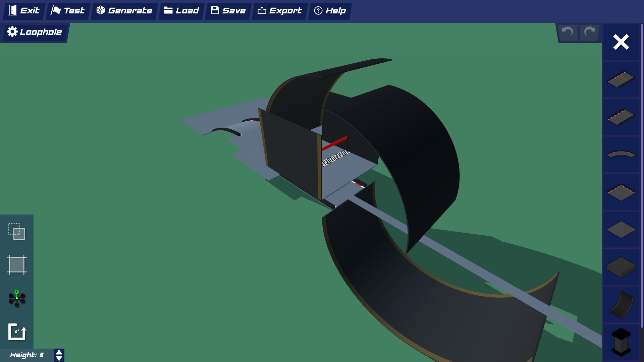The width and height of the screenshot is (644, 362).
Task: Select the curved road piece
Action: pyautogui.click(x=621, y=154)
